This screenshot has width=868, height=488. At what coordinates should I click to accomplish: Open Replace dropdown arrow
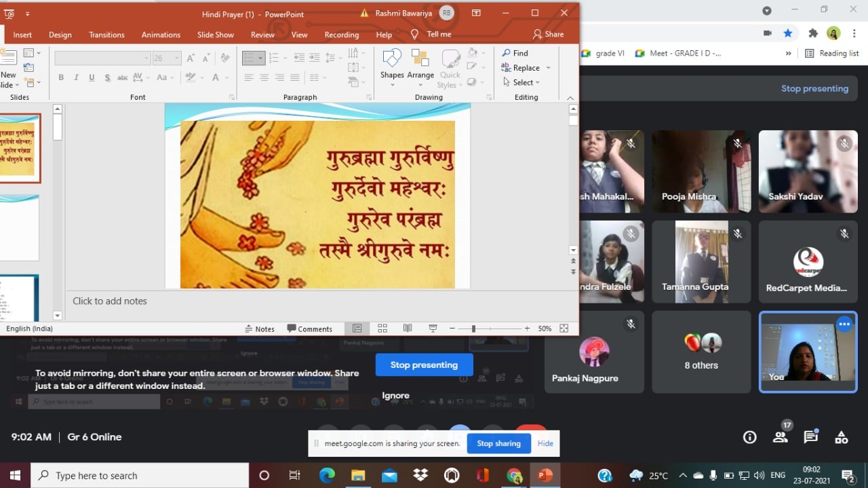[x=548, y=68]
